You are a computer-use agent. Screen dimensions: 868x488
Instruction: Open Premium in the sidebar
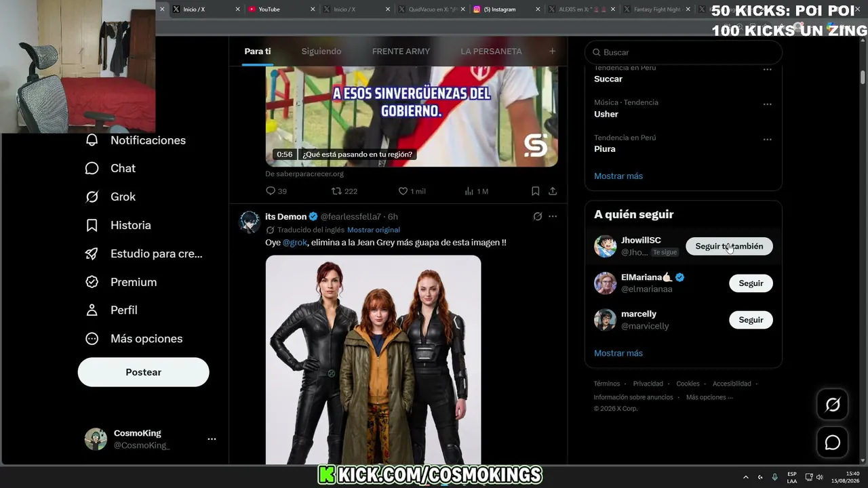(x=120, y=282)
